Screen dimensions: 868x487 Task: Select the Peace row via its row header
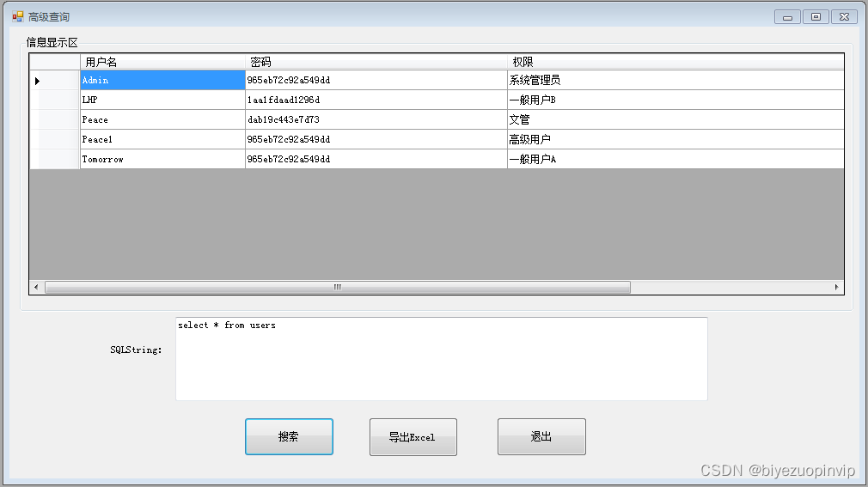(55, 119)
